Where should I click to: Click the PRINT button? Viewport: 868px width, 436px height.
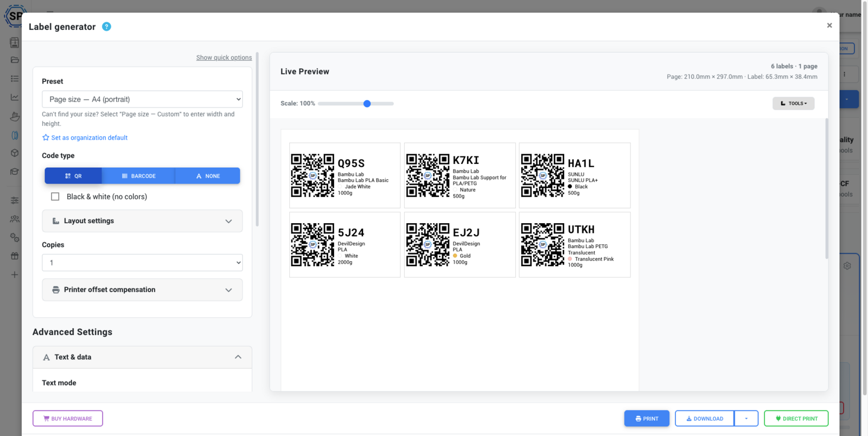(x=647, y=419)
